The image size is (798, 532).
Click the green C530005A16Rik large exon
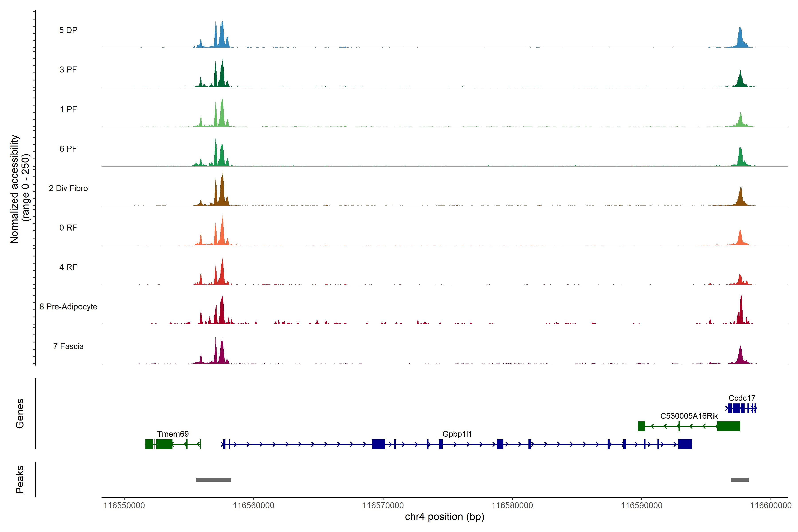coord(728,426)
